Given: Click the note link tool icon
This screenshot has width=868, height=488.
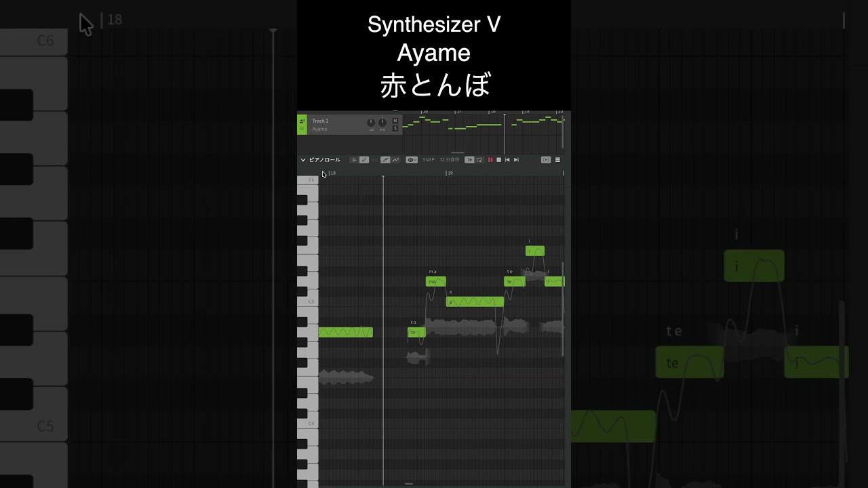Looking at the screenshot, I should pyautogui.click(x=374, y=160).
